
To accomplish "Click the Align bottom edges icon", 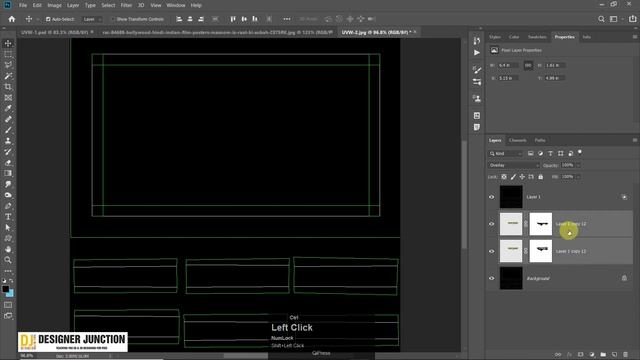I will tap(255, 19).
